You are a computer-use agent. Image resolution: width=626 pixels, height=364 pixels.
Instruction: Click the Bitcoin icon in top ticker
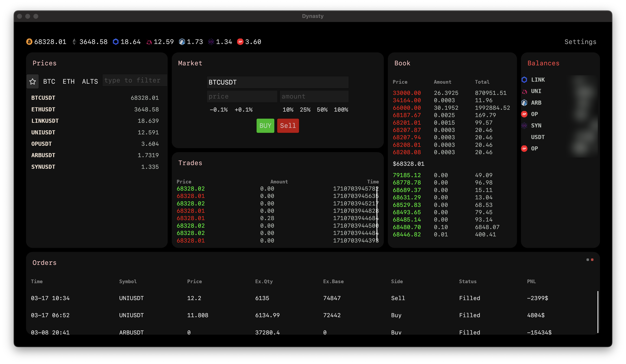29,42
